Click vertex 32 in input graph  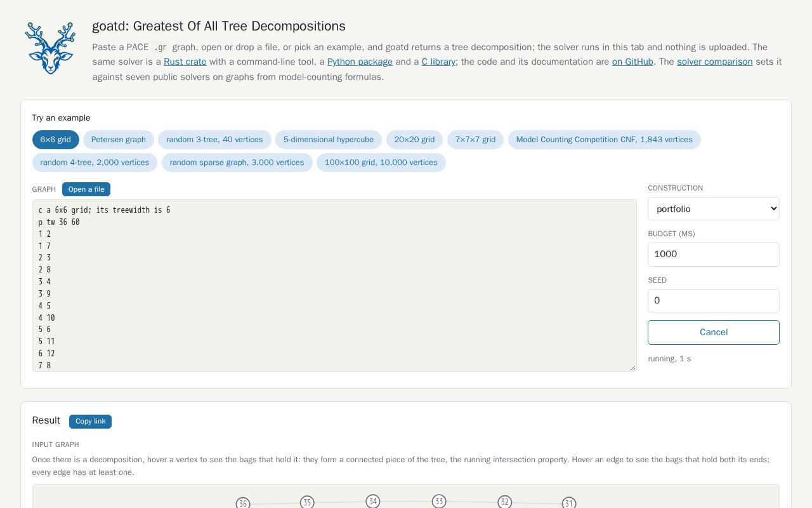505,502
